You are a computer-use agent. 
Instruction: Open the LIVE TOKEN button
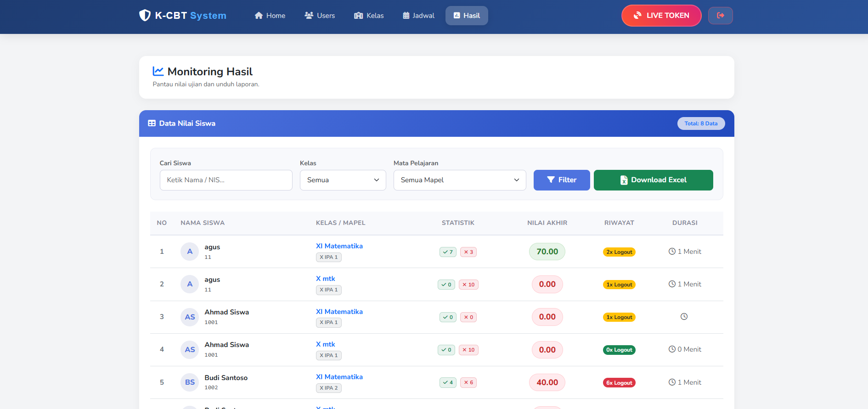click(x=661, y=16)
